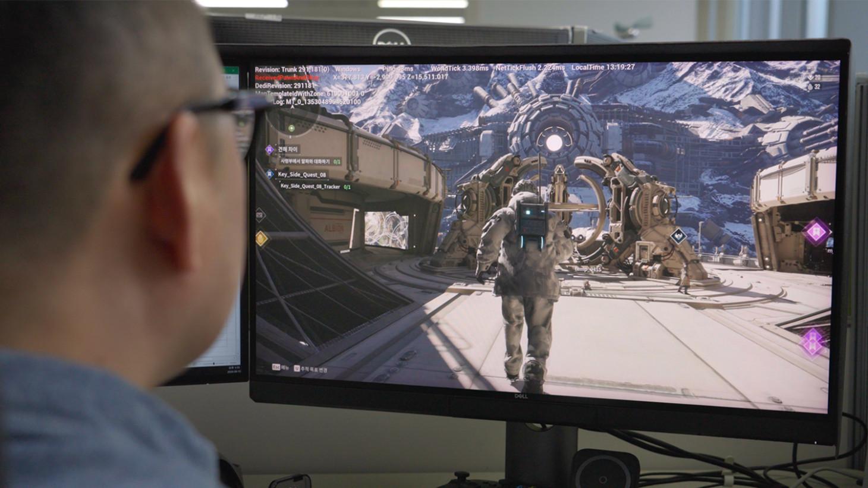
Task: Click the blue Key_Side_Quest_08 quest icon
Action: 270,175
